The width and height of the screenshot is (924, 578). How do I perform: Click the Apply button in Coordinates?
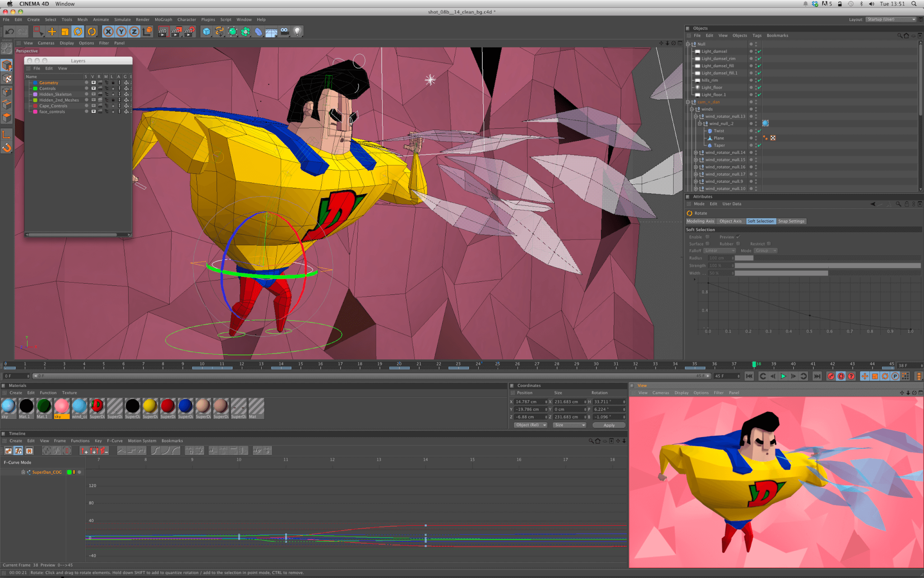pyautogui.click(x=609, y=425)
